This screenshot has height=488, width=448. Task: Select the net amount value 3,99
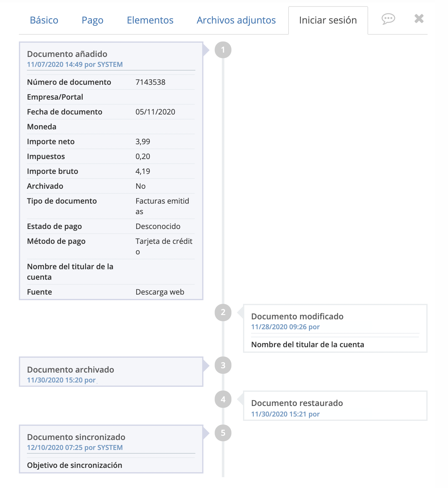coord(143,142)
